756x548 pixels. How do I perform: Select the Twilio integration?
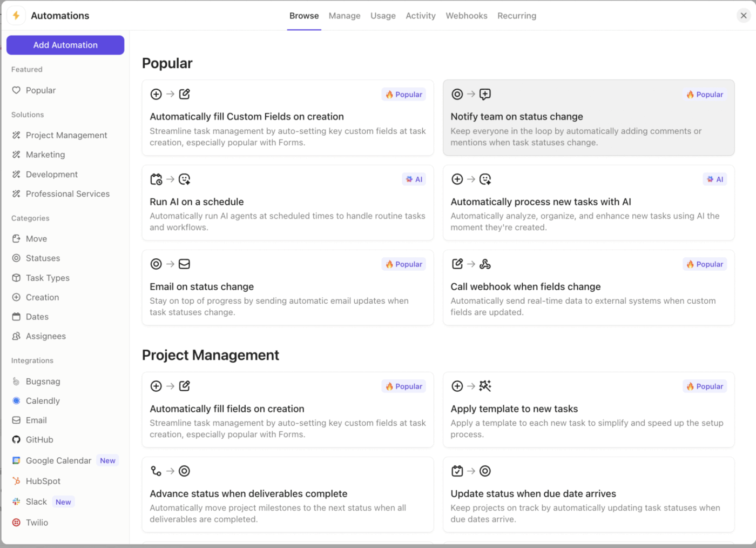click(37, 523)
